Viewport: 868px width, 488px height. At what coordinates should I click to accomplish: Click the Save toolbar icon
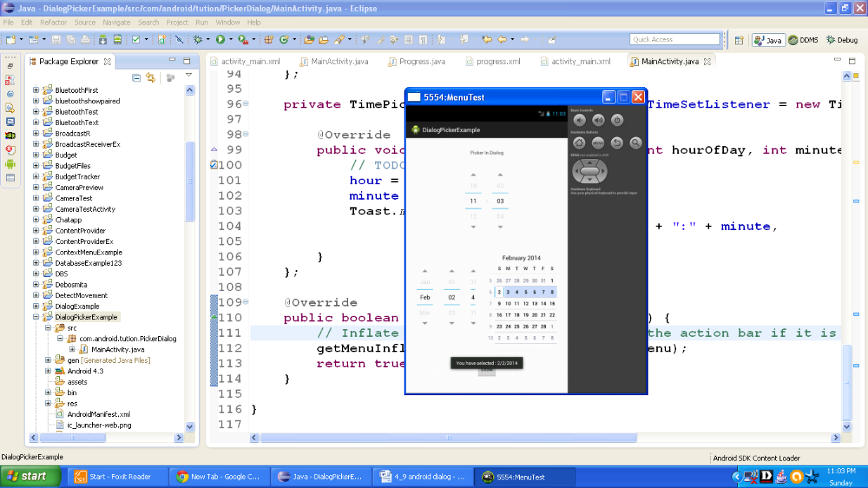tap(56, 39)
